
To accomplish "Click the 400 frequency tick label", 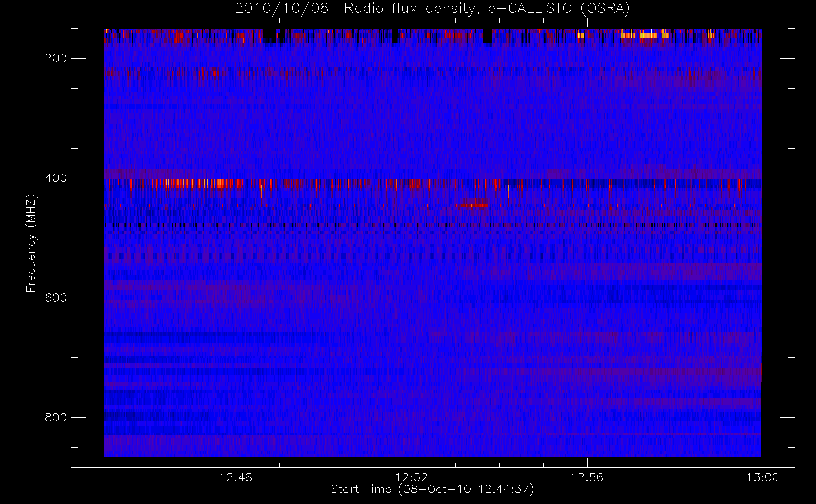I will pyautogui.click(x=55, y=178).
